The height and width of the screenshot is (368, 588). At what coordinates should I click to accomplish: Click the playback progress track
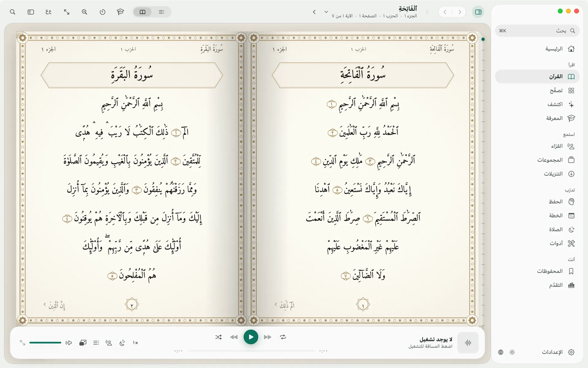pos(251,351)
